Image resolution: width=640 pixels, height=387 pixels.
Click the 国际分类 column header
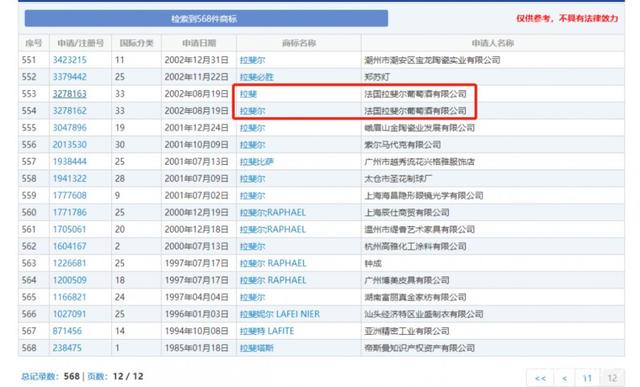136,43
